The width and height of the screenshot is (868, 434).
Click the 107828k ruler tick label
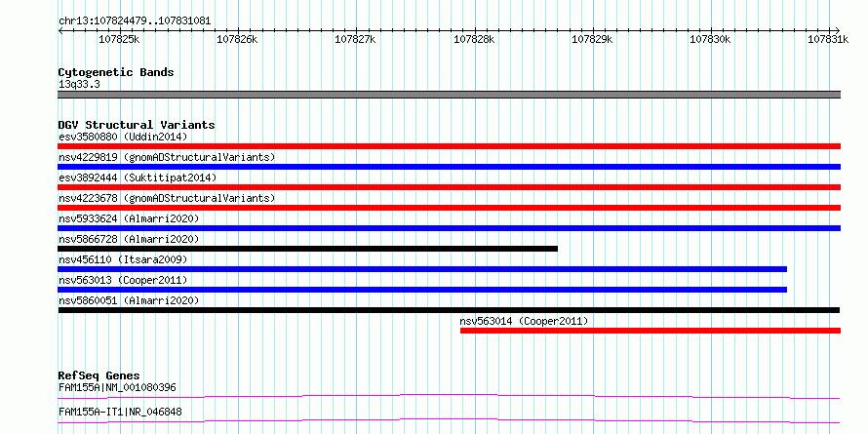tap(473, 39)
